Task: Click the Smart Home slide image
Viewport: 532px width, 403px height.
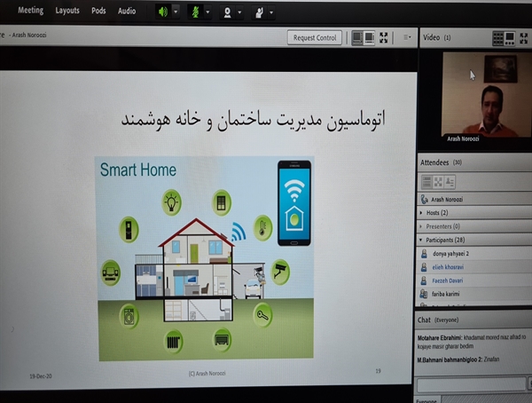Action: tap(205, 258)
